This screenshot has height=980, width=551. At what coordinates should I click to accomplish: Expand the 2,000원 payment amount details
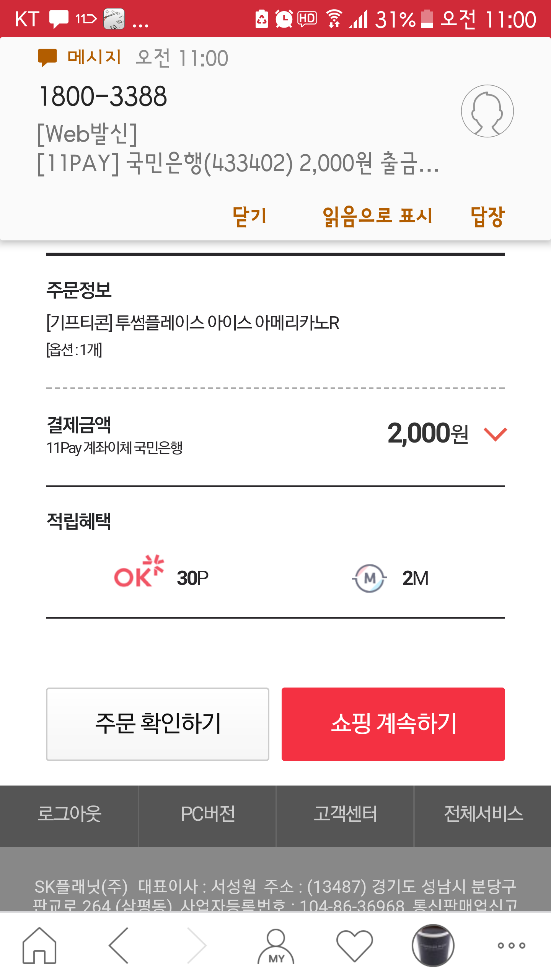[495, 434]
